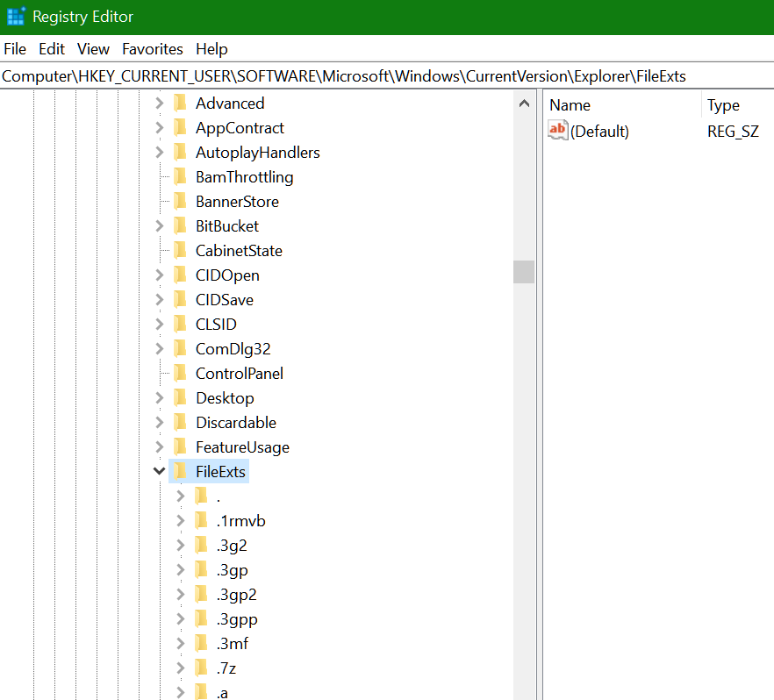Screen dimensions: 774x700
Task: Click the tree pane vertical scrollbar thumb
Action: [524, 272]
